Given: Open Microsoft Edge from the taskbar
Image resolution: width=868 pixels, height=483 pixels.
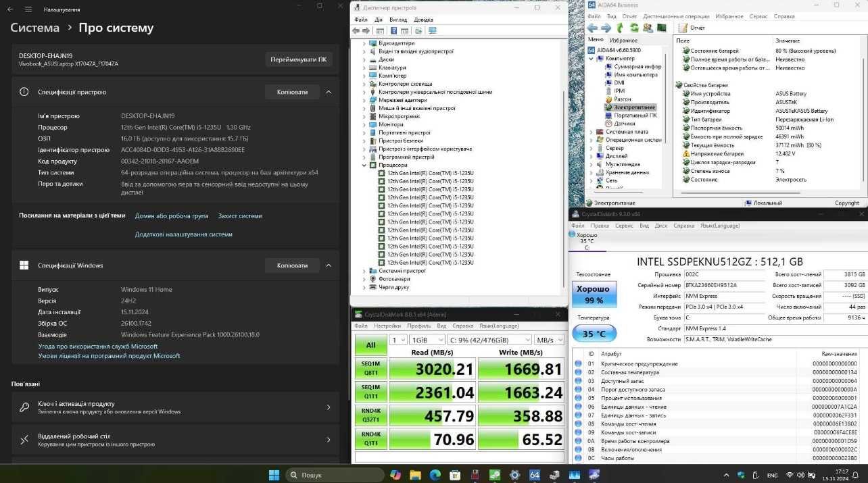Looking at the screenshot, I should tap(435, 475).
